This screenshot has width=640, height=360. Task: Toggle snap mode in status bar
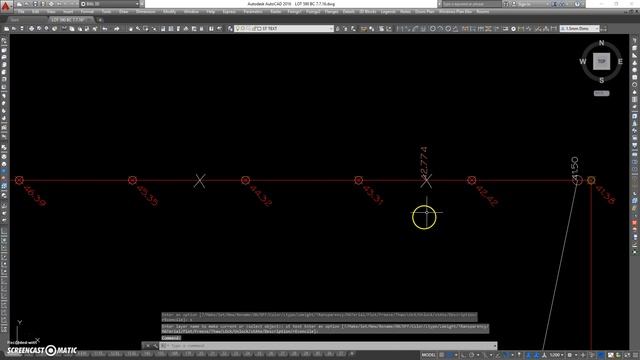click(x=450, y=355)
